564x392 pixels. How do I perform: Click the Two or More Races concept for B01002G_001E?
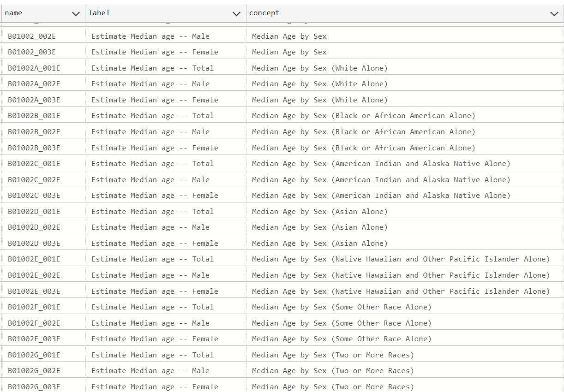332,355
